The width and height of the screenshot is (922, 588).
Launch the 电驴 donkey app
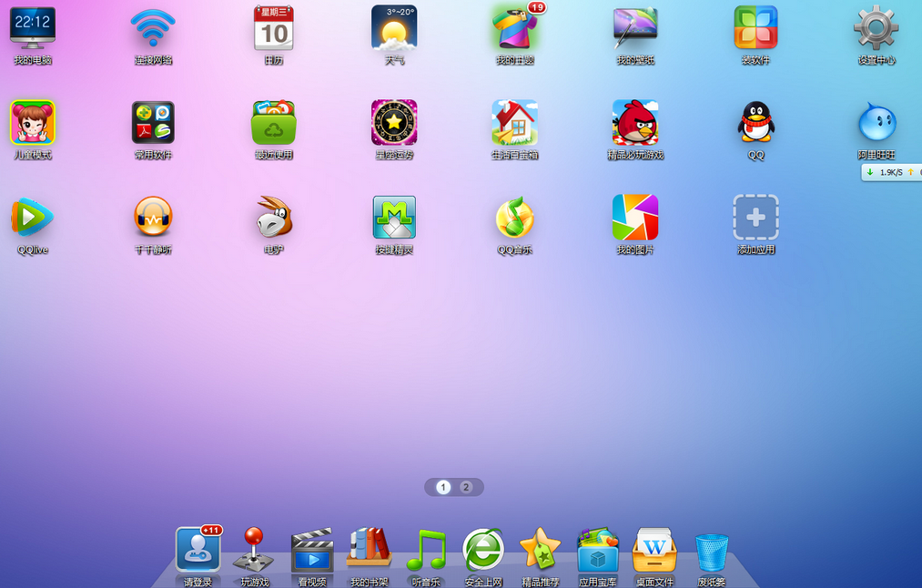pyautogui.click(x=273, y=217)
